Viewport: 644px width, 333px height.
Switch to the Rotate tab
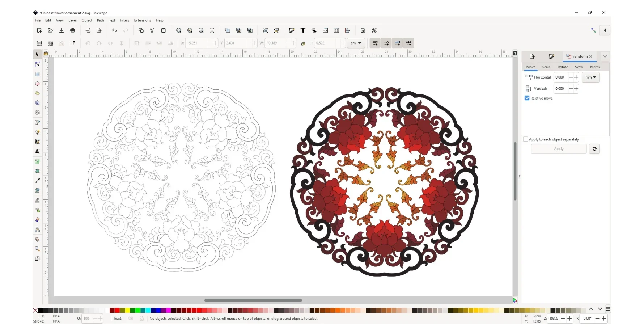pos(563,67)
